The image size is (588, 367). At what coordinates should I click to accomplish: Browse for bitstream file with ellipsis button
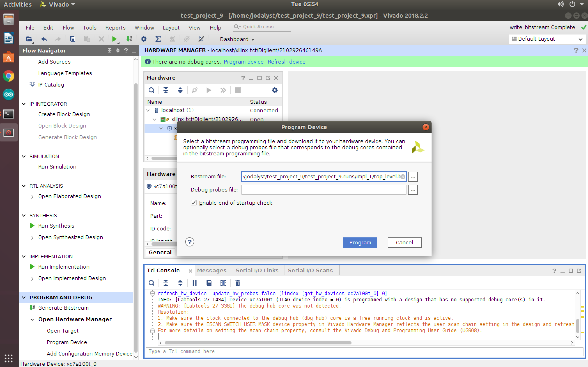pos(413,177)
